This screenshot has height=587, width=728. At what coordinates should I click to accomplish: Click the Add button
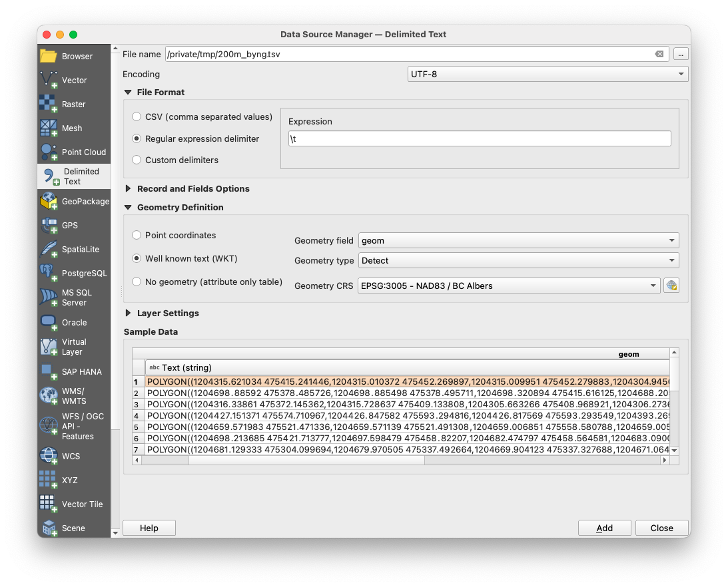tap(604, 528)
